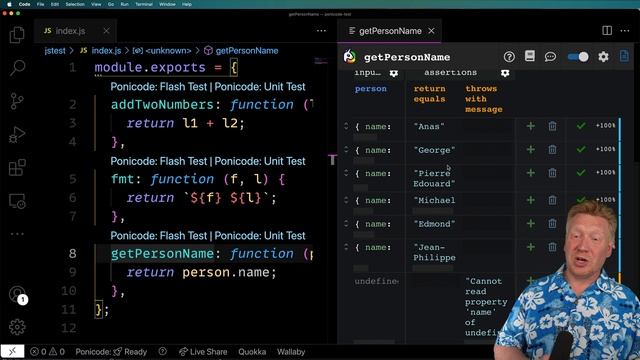Open the Run menu
640x360 pixels.
[x=124, y=4]
